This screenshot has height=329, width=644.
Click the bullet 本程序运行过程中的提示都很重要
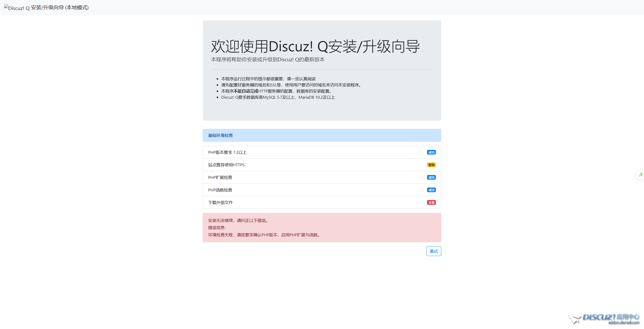pos(268,79)
